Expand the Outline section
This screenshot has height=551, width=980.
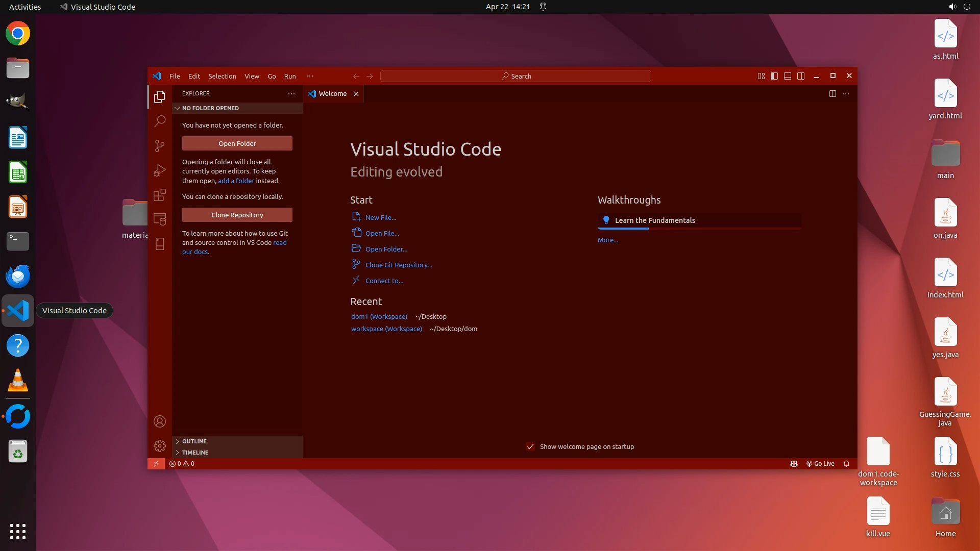pyautogui.click(x=194, y=441)
